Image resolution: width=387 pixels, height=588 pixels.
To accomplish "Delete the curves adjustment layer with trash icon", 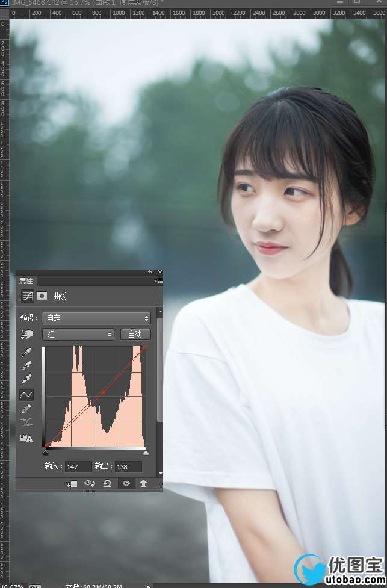I will (x=143, y=483).
